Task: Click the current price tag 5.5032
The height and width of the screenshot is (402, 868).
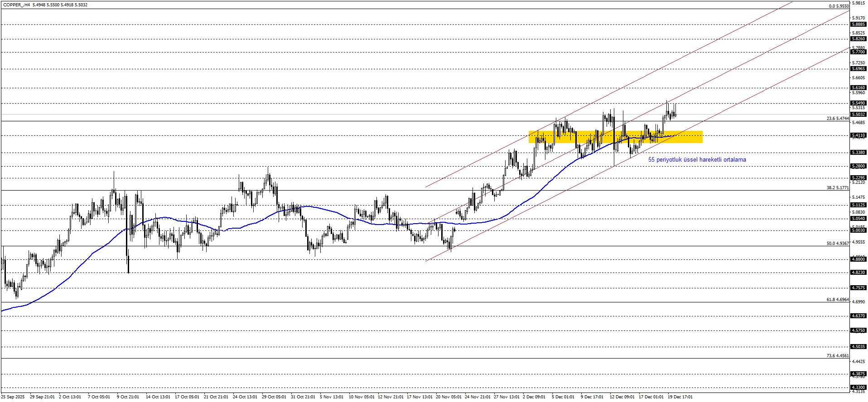Action: point(858,115)
